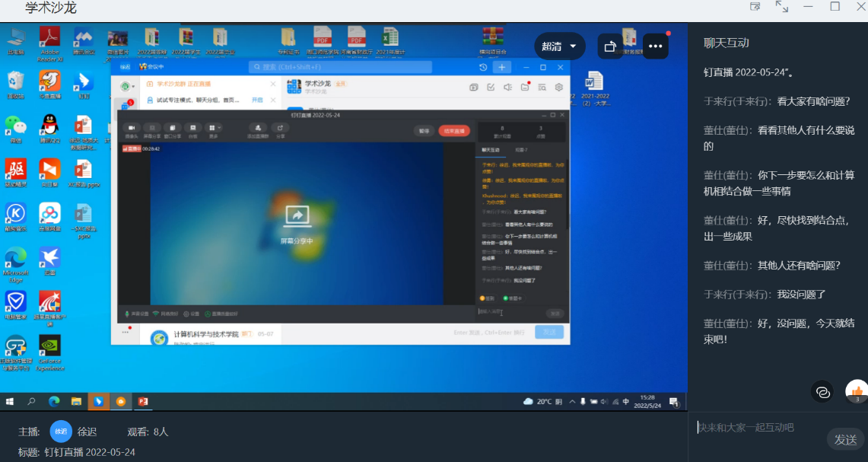This screenshot has height=462, width=868.
Task: Click the 分享 share button in the live toolbar
Action: (x=280, y=131)
